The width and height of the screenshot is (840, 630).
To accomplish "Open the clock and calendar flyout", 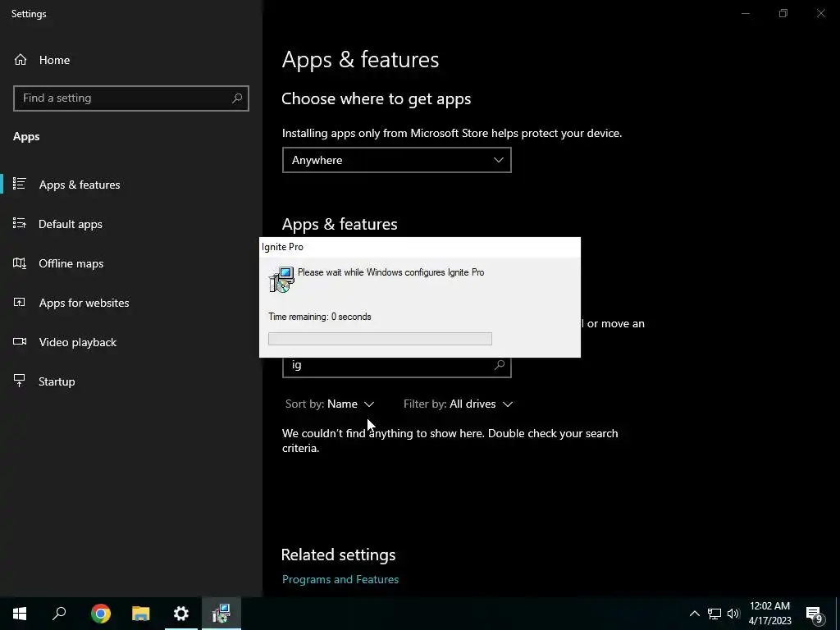I will (769, 614).
